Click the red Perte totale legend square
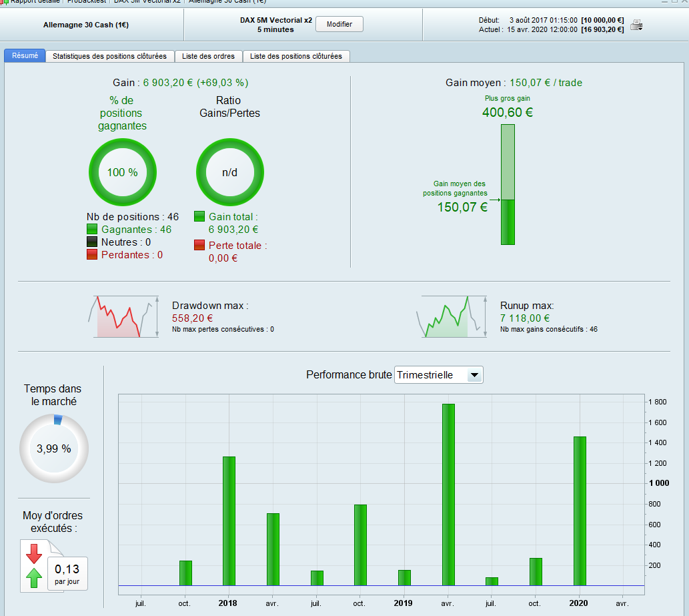This screenshot has height=616, width=689. (199, 245)
